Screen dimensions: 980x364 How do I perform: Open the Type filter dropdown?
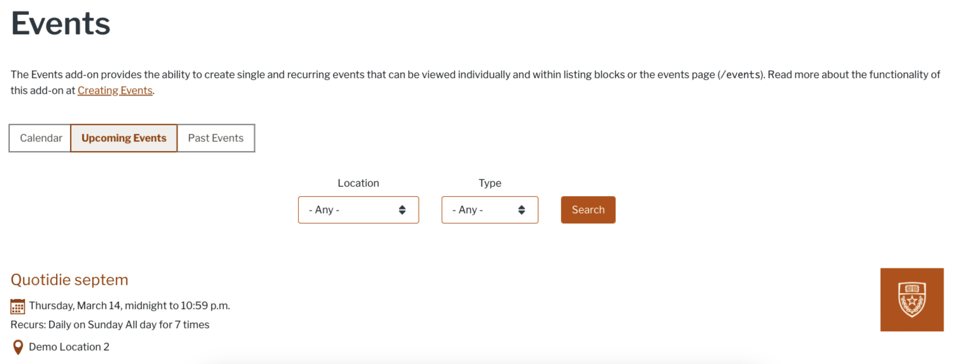tap(489, 210)
